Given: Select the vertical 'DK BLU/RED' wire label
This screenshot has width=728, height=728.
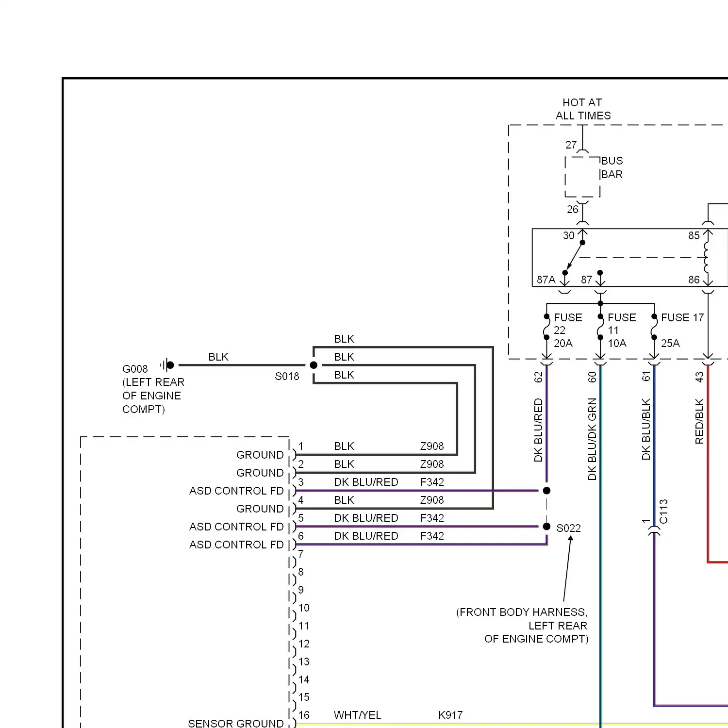Looking at the screenshot, I should coord(538,430).
